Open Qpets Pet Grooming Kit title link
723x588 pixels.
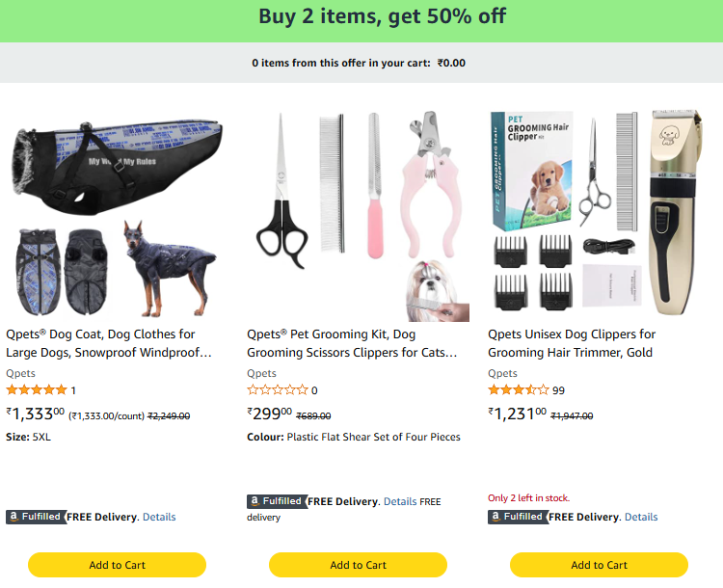coord(351,343)
